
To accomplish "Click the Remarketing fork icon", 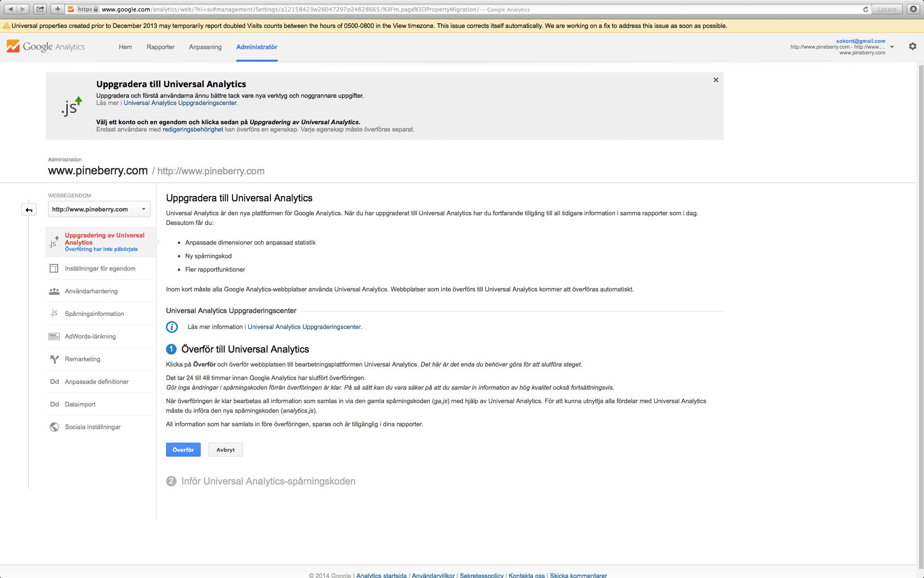I will pos(54,359).
